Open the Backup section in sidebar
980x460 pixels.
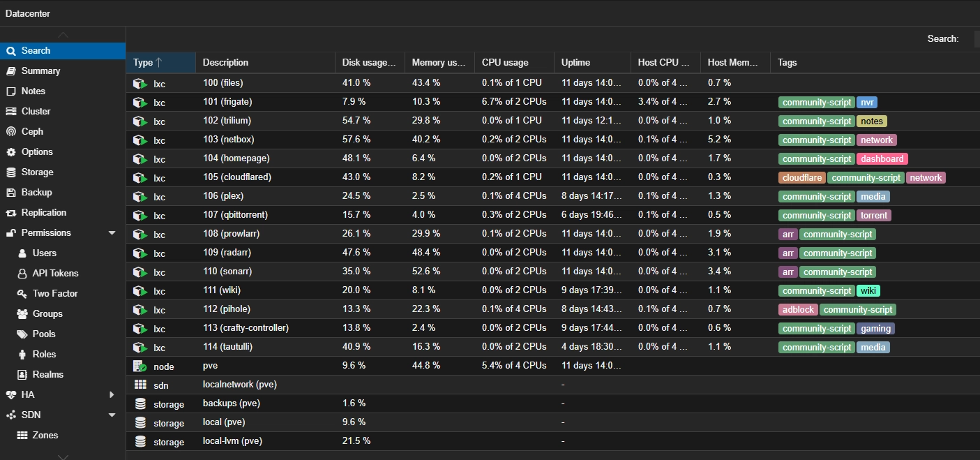click(x=36, y=192)
